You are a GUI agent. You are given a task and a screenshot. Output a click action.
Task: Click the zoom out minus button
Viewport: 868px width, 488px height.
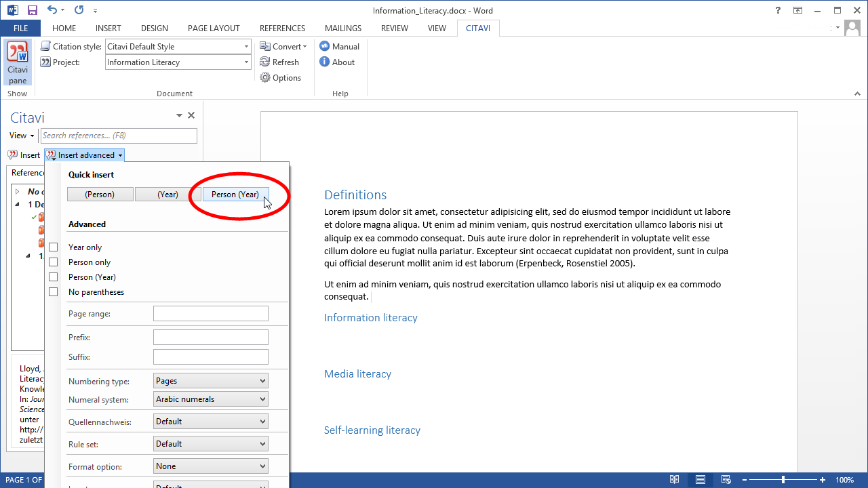pyautogui.click(x=745, y=480)
